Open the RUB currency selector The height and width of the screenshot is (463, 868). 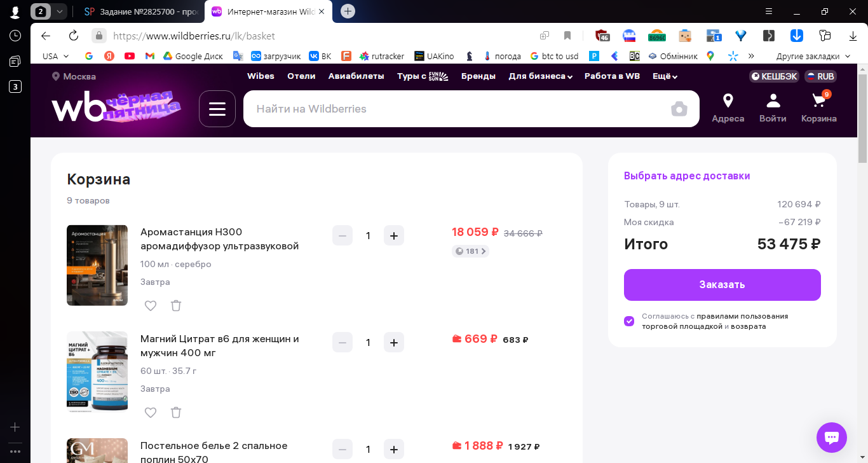(x=820, y=76)
